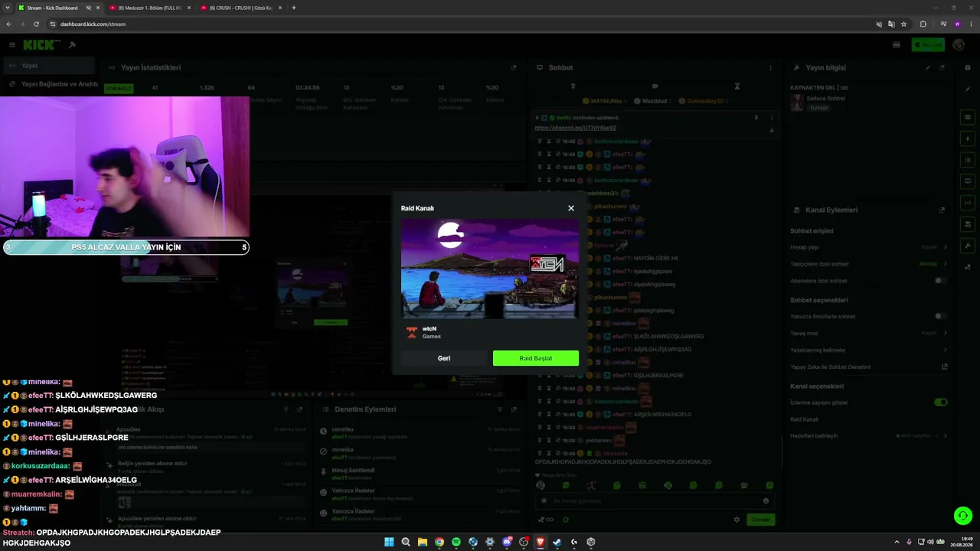Select the chat bubble tab in Sohbet panel
This screenshot has width=980, height=551.
point(655,86)
